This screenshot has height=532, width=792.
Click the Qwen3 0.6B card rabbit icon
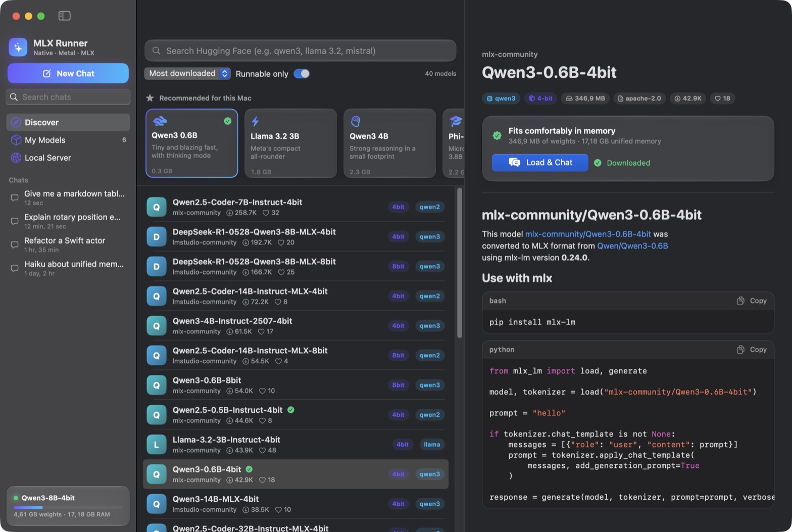point(160,121)
